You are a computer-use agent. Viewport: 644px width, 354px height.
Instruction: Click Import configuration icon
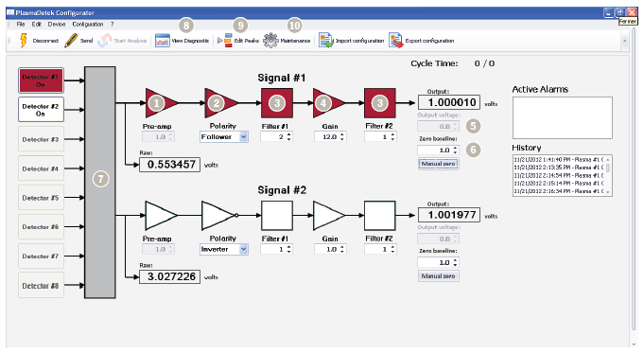[x=326, y=41]
